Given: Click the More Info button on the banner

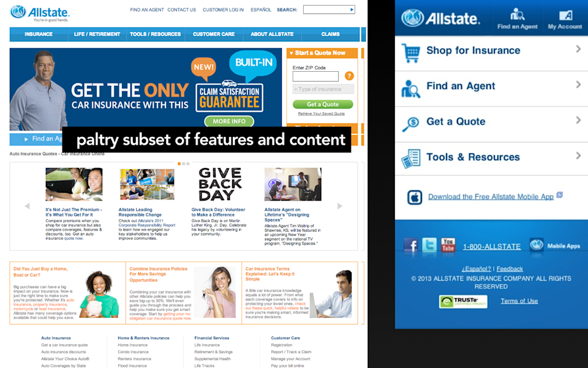Looking at the screenshot, I should click(x=229, y=121).
